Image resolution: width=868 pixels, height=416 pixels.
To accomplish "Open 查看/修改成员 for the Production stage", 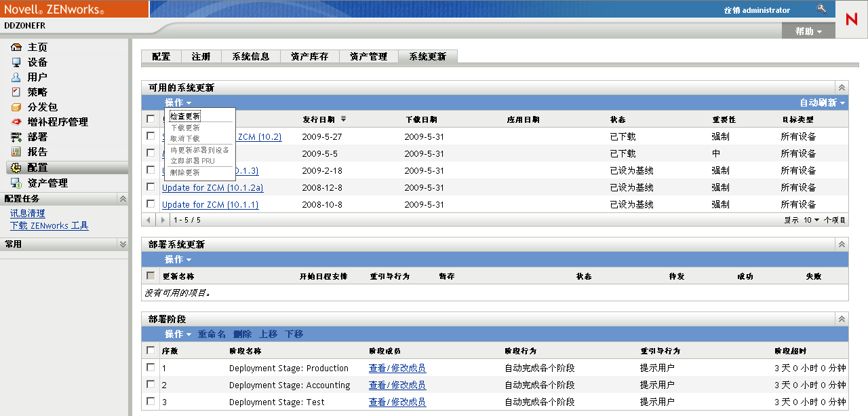I will [x=397, y=368].
